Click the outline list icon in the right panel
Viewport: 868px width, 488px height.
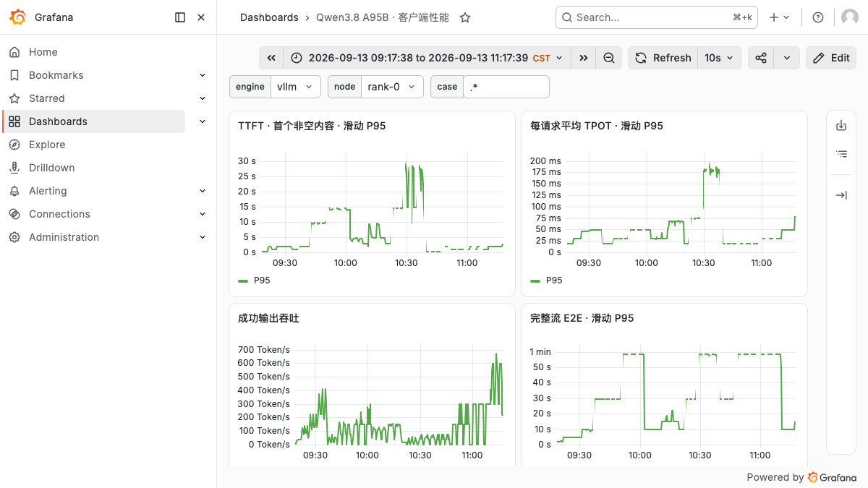[x=841, y=153]
